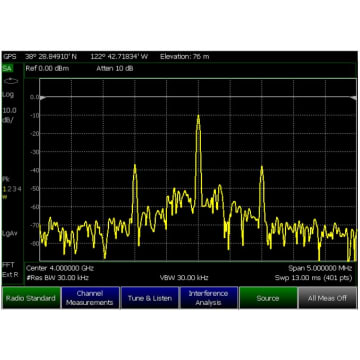360x360 pixels.
Task: Click the tallest center carrier peak
Action: (x=198, y=117)
